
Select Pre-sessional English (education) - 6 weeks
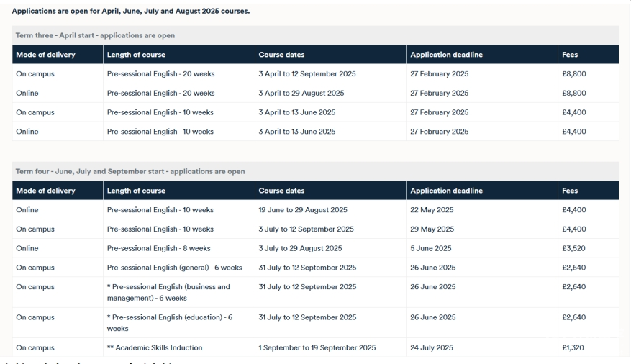click(x=170, y=323)
